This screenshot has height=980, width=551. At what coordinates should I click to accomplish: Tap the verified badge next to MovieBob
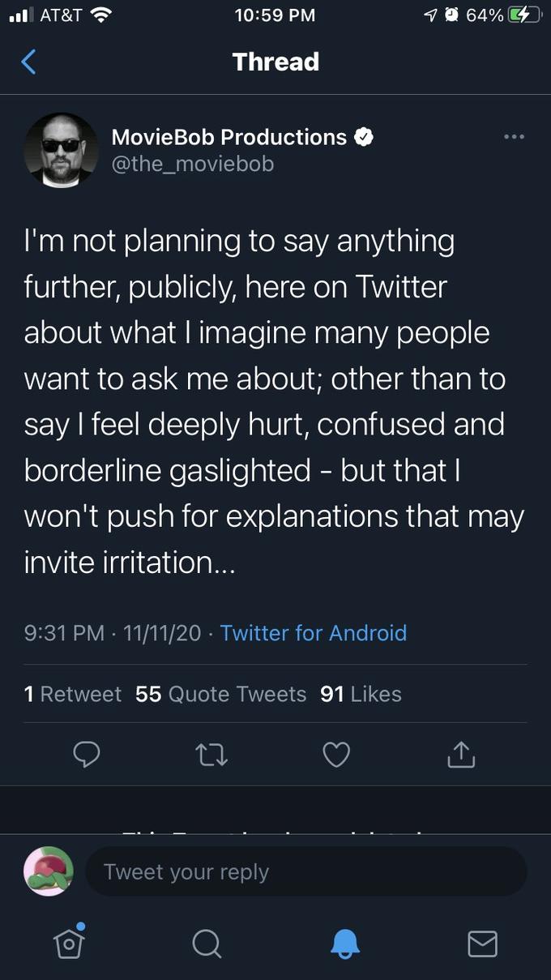point(364,137)
